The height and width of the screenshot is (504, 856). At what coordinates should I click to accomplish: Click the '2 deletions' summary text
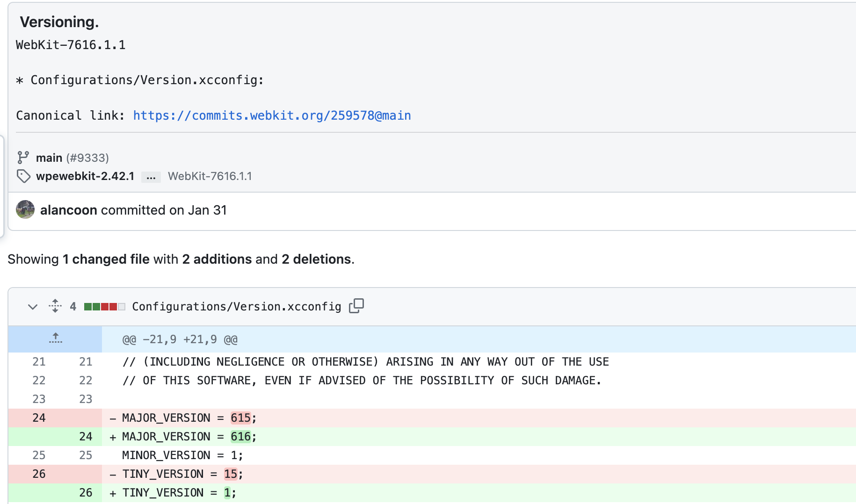coord(316,259)
